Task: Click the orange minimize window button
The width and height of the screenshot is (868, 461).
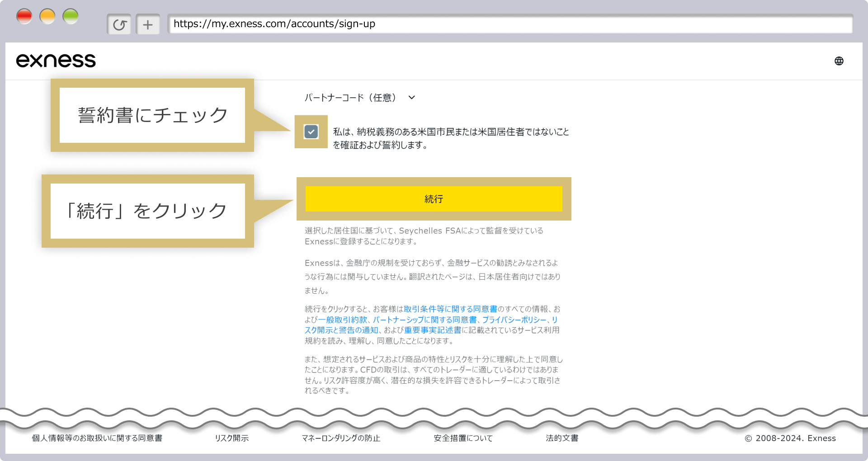Action: pos(47,17)
